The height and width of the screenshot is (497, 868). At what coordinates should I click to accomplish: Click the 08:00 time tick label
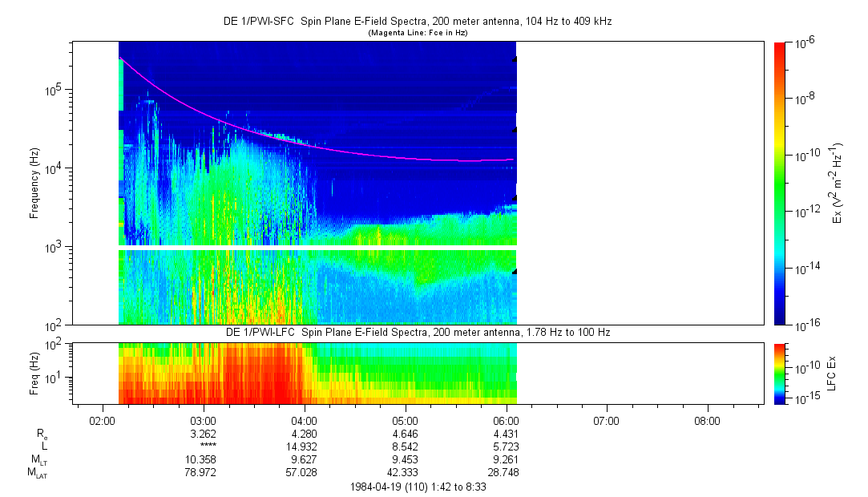[707, 421]
